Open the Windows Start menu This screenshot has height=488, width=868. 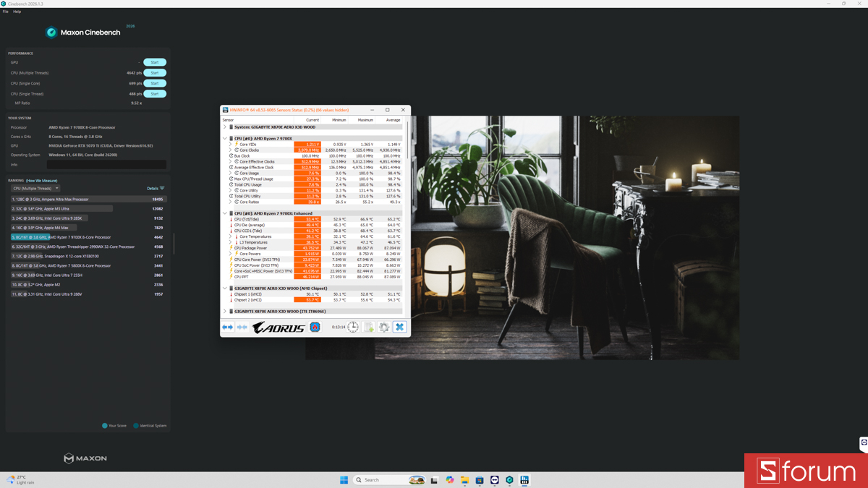click(344, 480)
